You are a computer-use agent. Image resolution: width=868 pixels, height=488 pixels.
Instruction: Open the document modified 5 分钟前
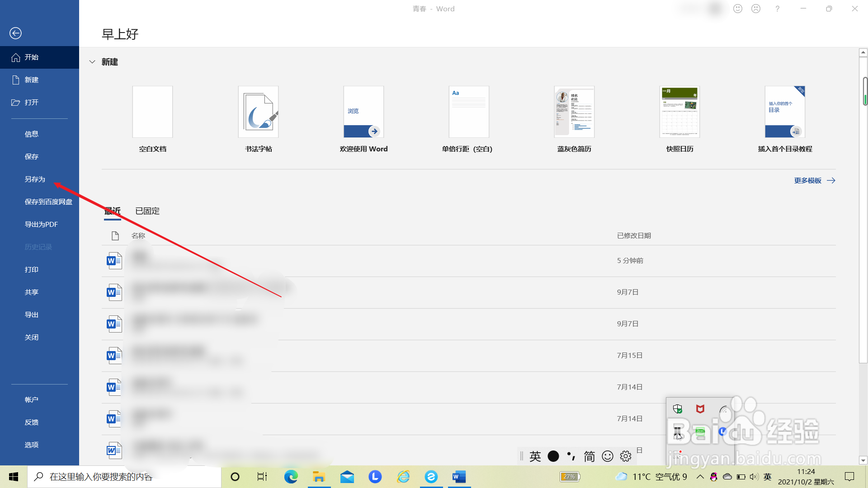pos(468,261)
